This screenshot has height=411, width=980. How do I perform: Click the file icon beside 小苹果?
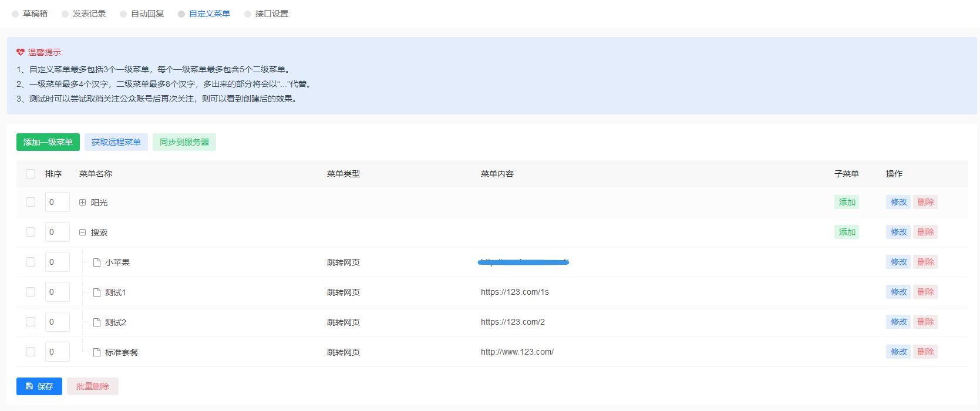pos(97,262)
